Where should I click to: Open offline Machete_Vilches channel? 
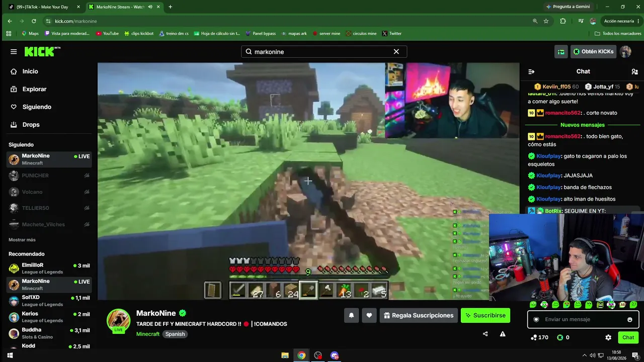point(49,224)
